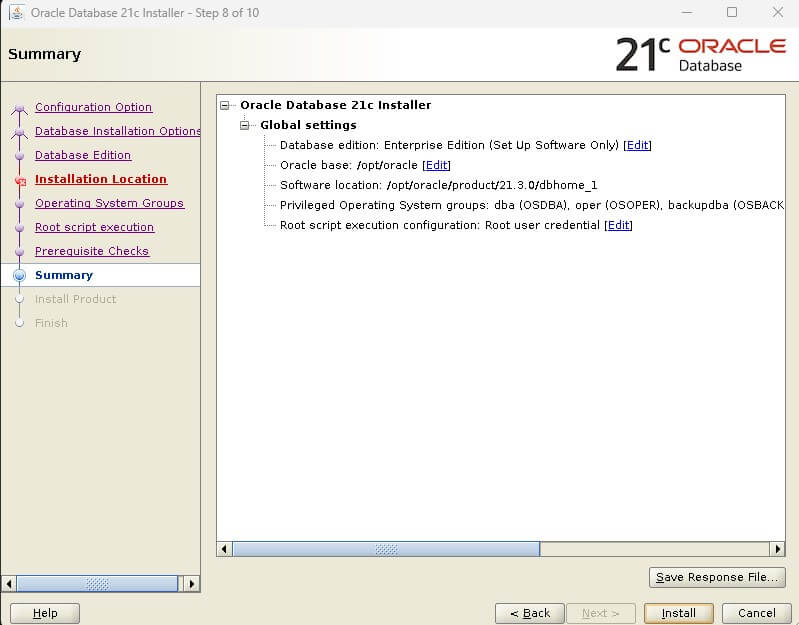799x625 pixels.
Task: Edit the Oracle base path
Action: click(436, 165)
